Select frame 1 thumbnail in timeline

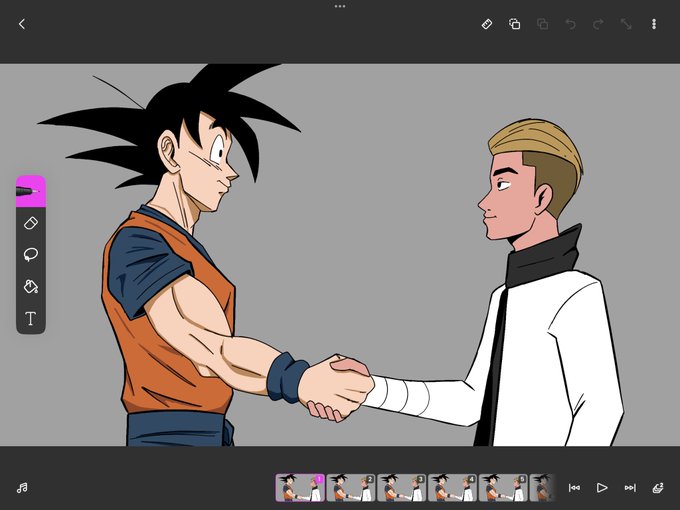click(300, 488)
